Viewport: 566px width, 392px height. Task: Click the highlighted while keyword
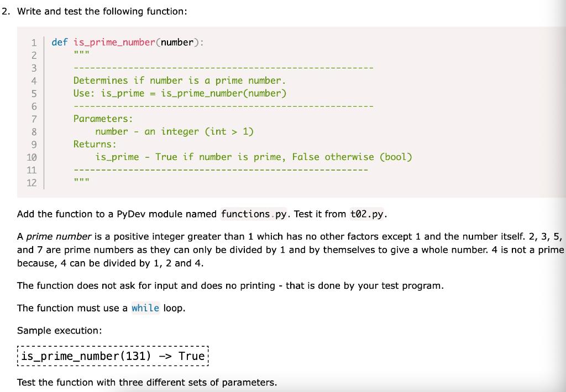pyautogui.click(x=145, y=308)
